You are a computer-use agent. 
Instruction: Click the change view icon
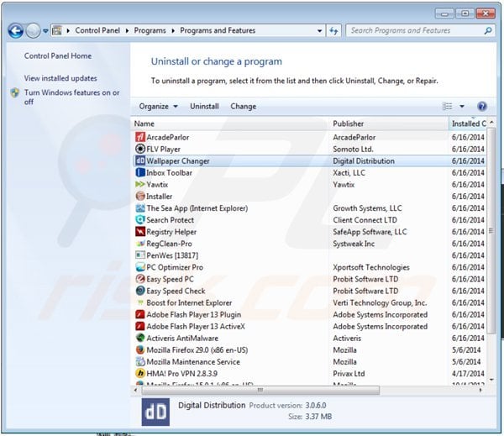[x=447, y=106]
